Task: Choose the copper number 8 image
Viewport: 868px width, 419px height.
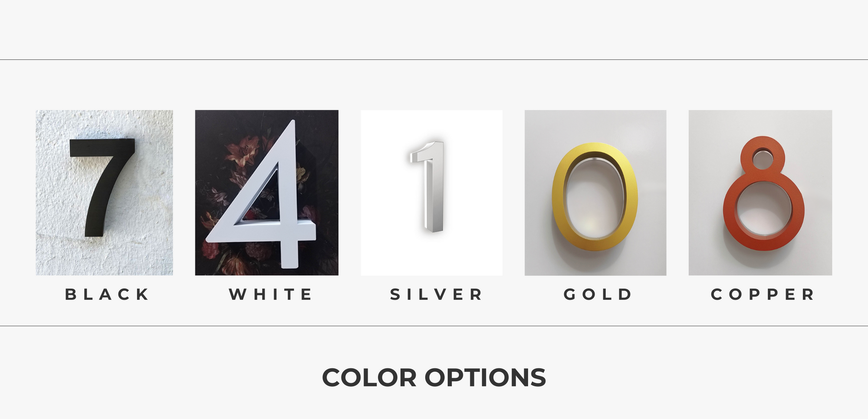Action: (x=760, y=192)
